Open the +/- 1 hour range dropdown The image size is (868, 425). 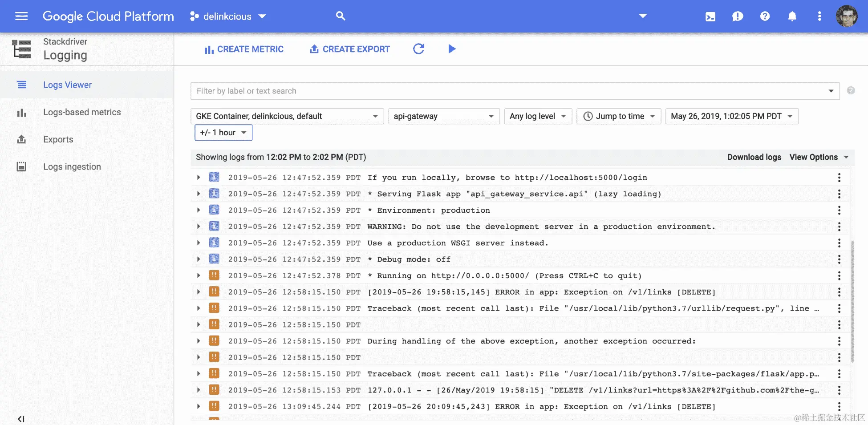[223, 133]
